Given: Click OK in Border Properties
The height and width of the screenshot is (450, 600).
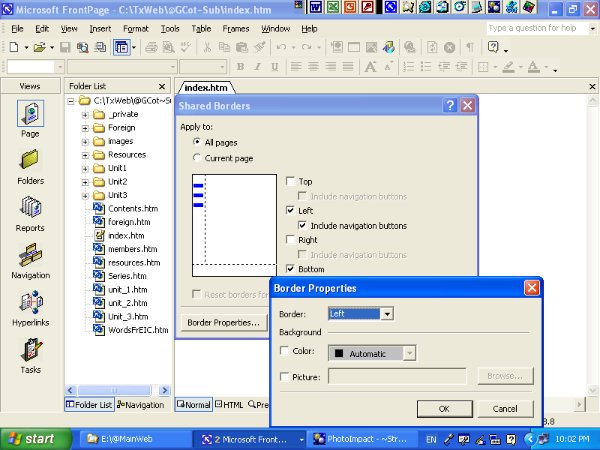Looking at the screenshot, I should click(x=445, y=409).
